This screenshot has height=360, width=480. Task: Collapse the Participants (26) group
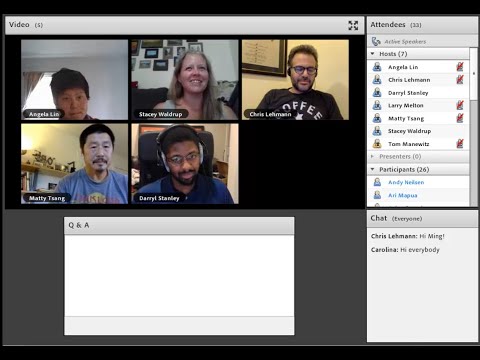point(372,169)
